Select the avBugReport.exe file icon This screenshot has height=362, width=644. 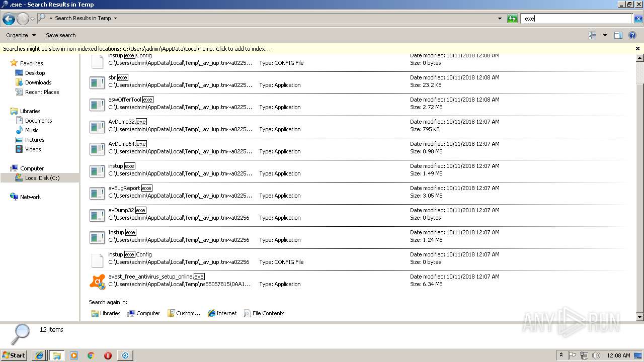coord(97,193)
